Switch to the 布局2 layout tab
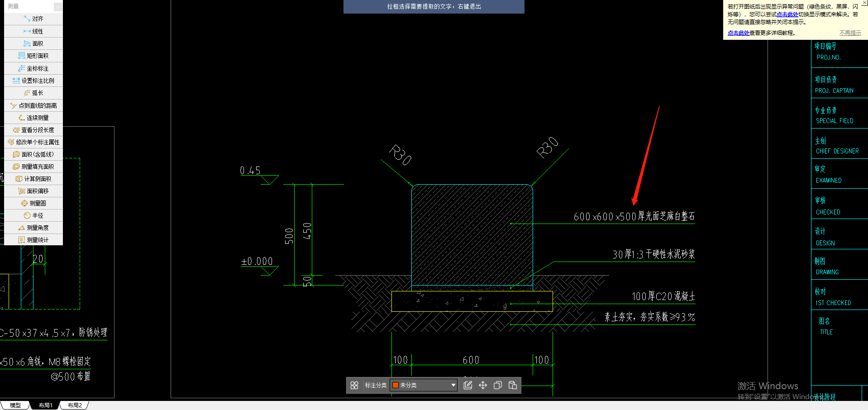Image resolution: width=868 pixels, height=410 pixels. [75, 405]
